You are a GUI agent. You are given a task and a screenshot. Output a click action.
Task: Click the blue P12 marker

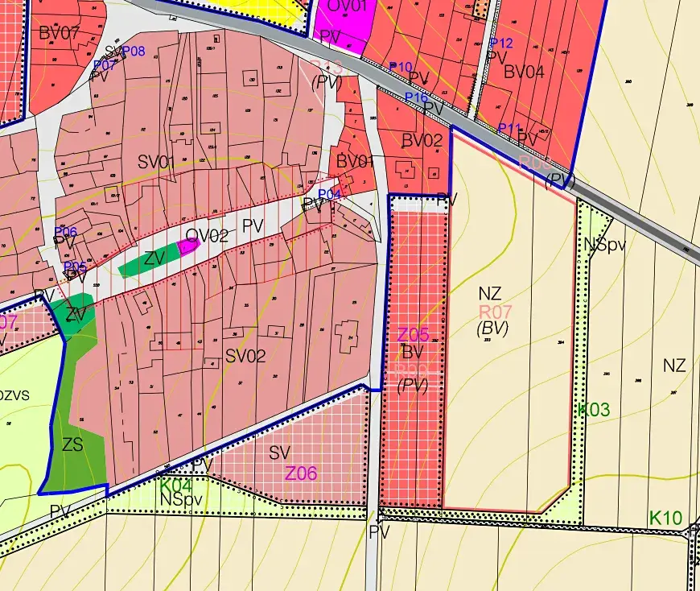click(500, 43)
